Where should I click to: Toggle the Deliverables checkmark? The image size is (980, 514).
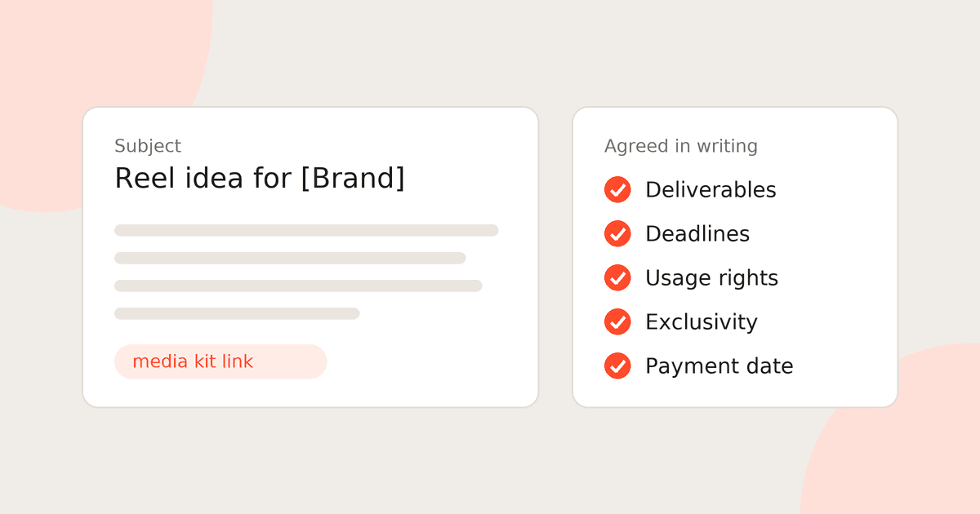point(617,189)
